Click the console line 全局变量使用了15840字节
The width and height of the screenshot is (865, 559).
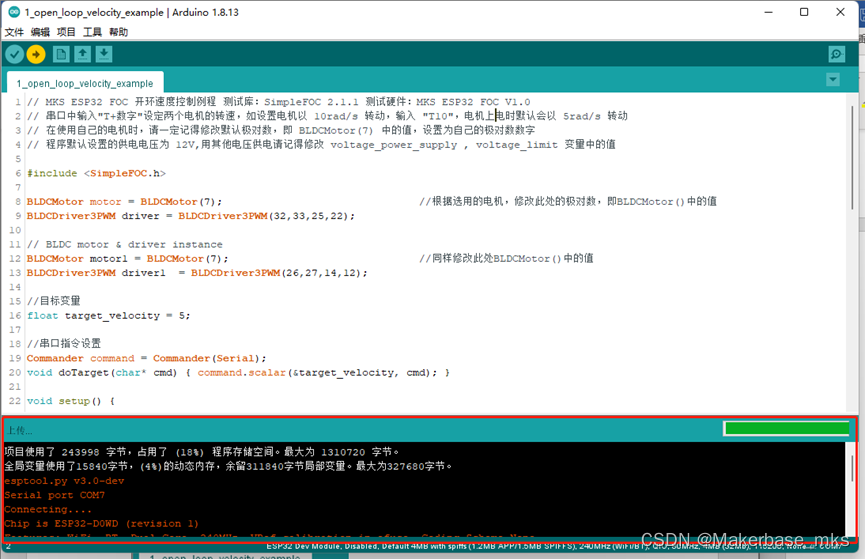coord(228,466)
